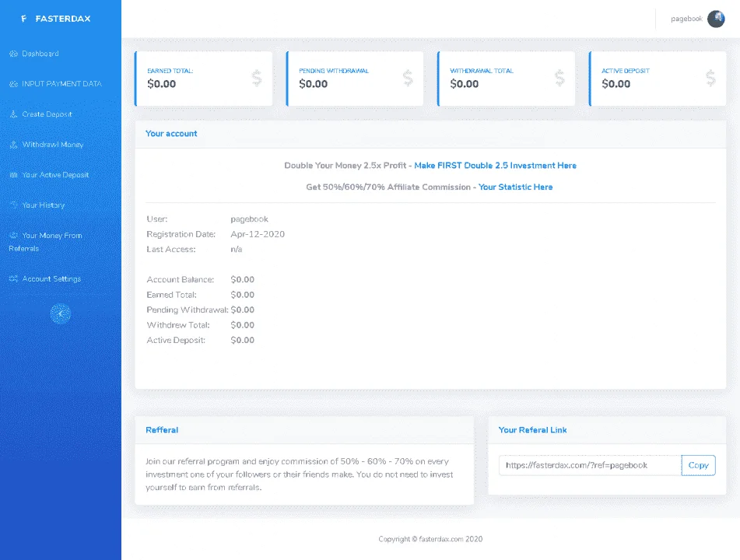Click the Your account panel heading
The image size is (740, 560).
tap(171, 134)
